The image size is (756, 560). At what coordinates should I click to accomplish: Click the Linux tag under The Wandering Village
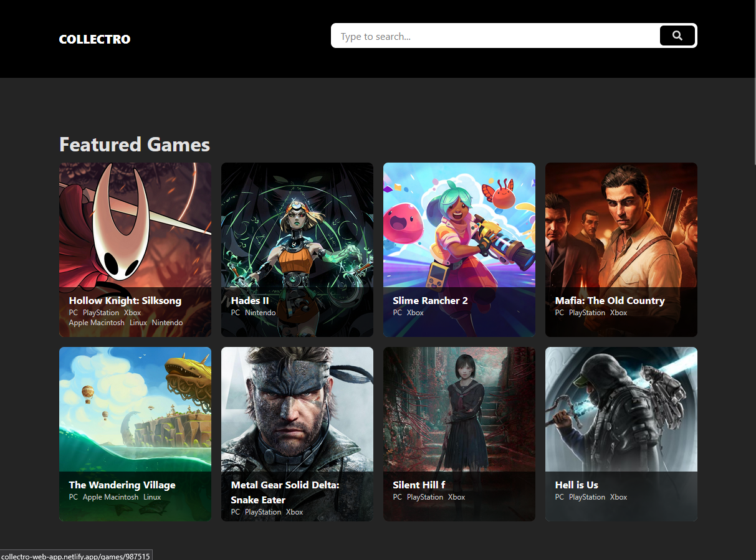[x=151, y=497]
